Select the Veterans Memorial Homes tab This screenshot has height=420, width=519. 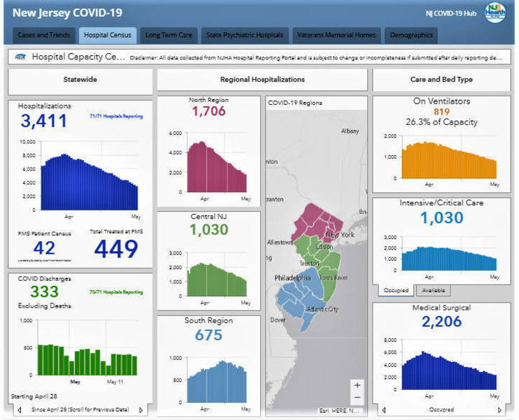pyautogui.click(x=336, y=35)
